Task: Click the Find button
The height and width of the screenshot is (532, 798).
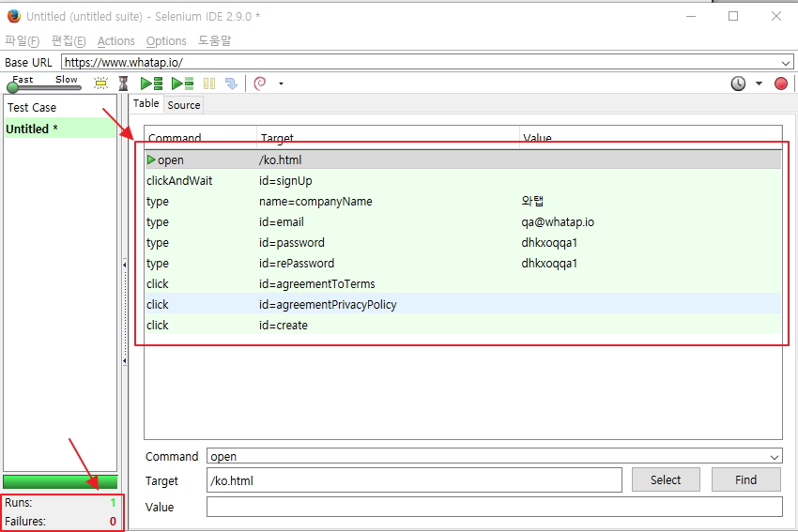Action: click(x=745, y=479)
